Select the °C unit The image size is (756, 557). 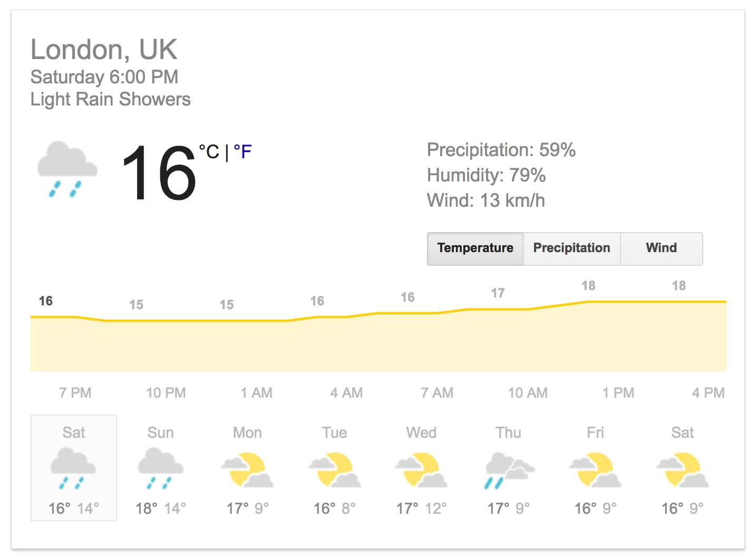point(209,152)
